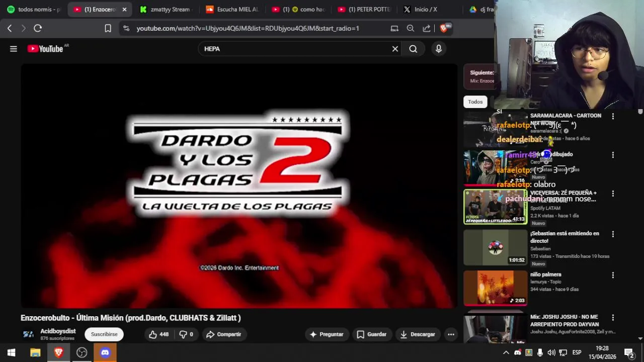Bookmark this page with the bookmark icon
The width and height of the screenshot is (644, 362).
pyautogui.click(x=108, y=28)
